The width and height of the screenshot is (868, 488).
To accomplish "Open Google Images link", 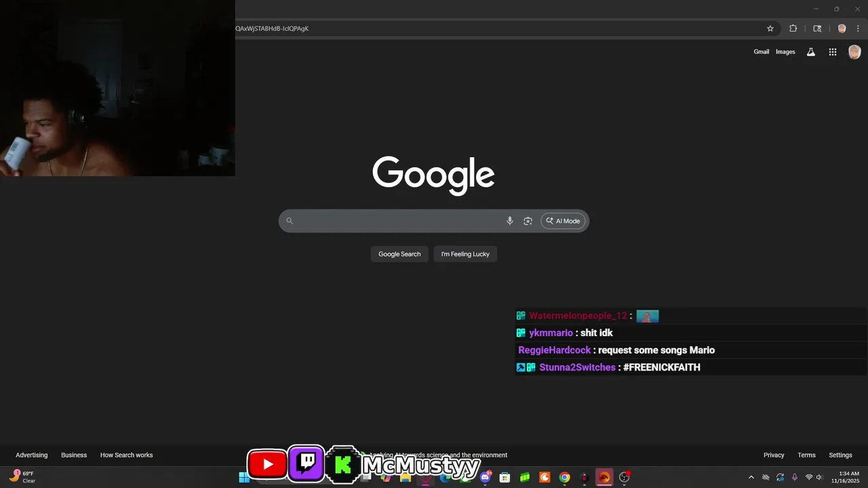I will point(785,52).
